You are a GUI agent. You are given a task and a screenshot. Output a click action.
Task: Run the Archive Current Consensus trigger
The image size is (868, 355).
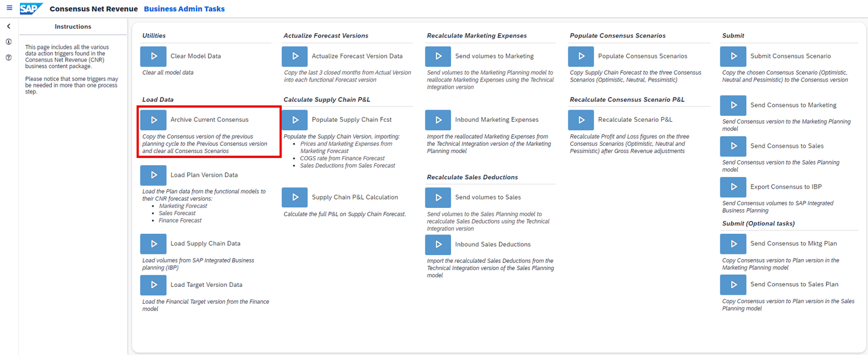pos(153,120)
